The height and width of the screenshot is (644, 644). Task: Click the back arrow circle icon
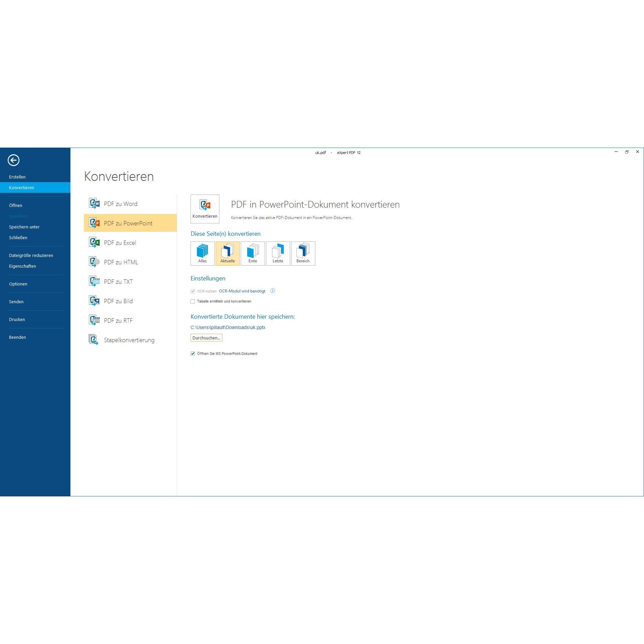13,160
